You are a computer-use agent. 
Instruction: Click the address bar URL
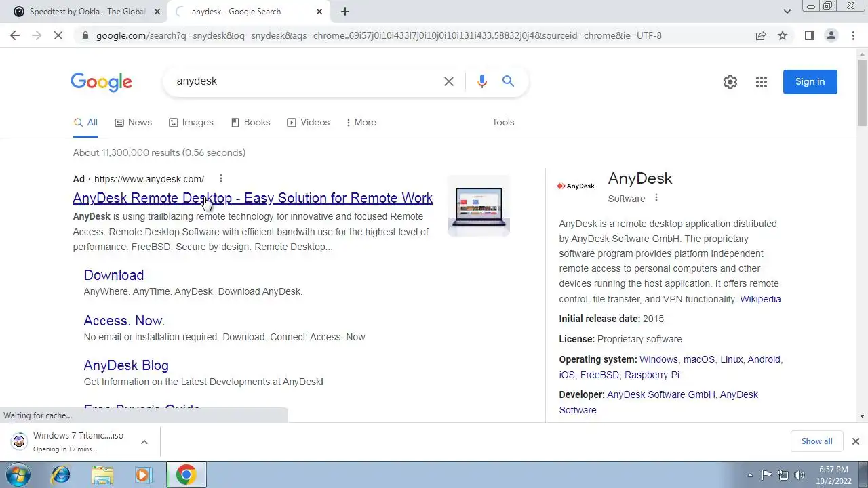tap(378, 35)
